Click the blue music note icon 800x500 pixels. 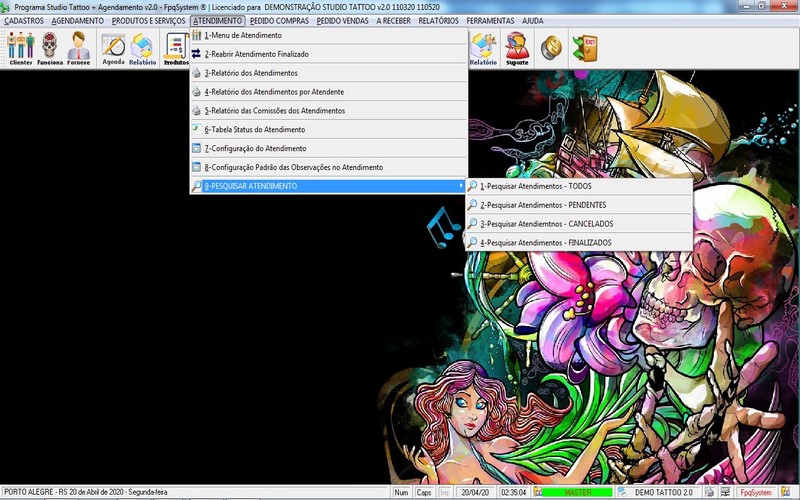point(443,227)
